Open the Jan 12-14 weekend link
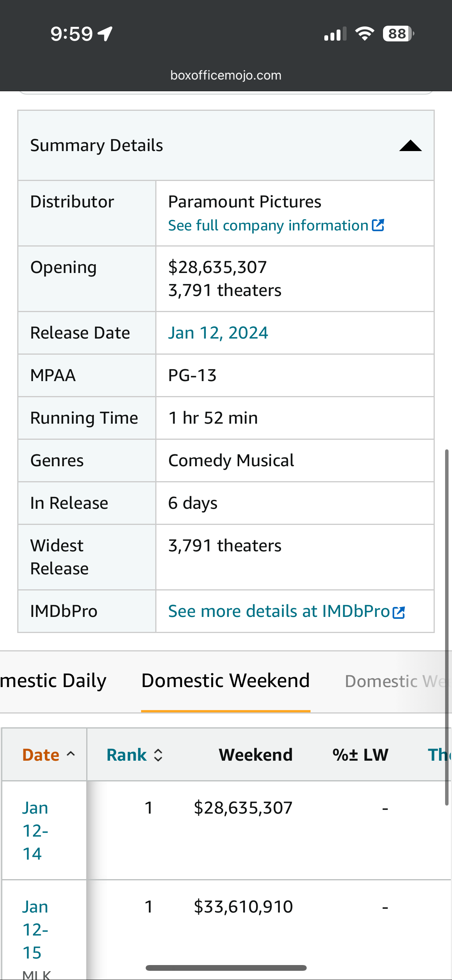 tap(35, 830)
